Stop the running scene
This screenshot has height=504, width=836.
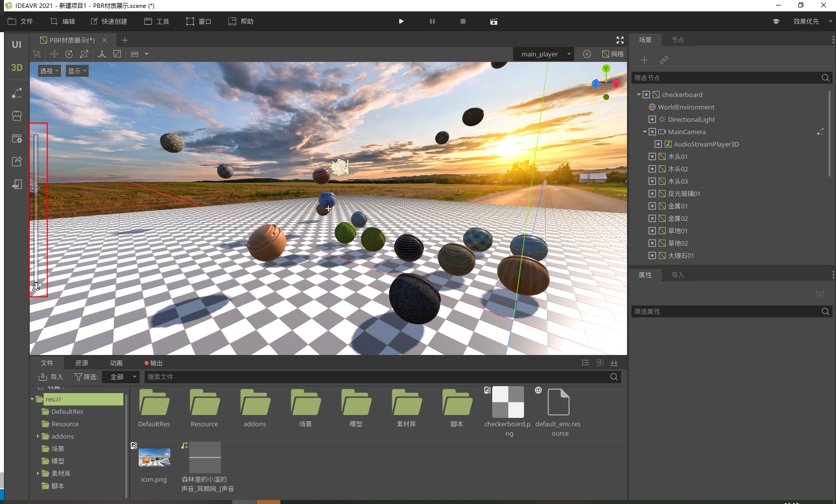463,21
